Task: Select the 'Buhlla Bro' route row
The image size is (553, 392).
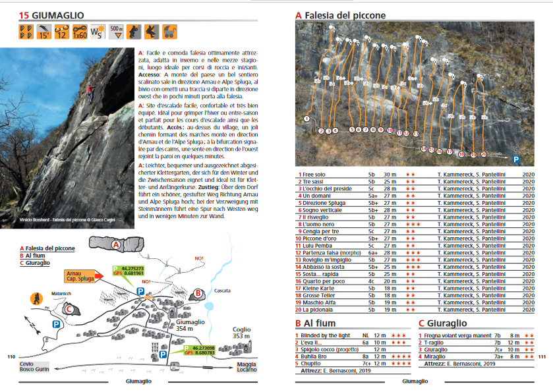Action: 353,356
